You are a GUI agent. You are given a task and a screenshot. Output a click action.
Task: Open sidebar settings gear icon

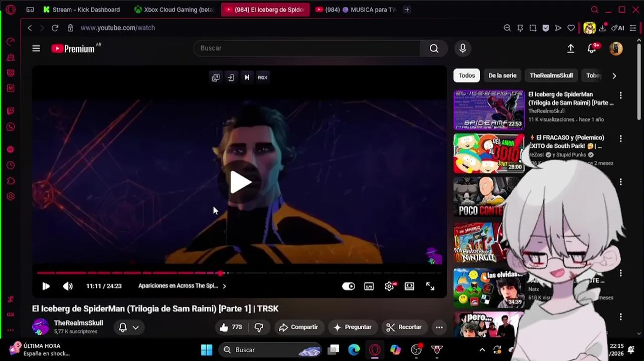[x=11, y=197]
